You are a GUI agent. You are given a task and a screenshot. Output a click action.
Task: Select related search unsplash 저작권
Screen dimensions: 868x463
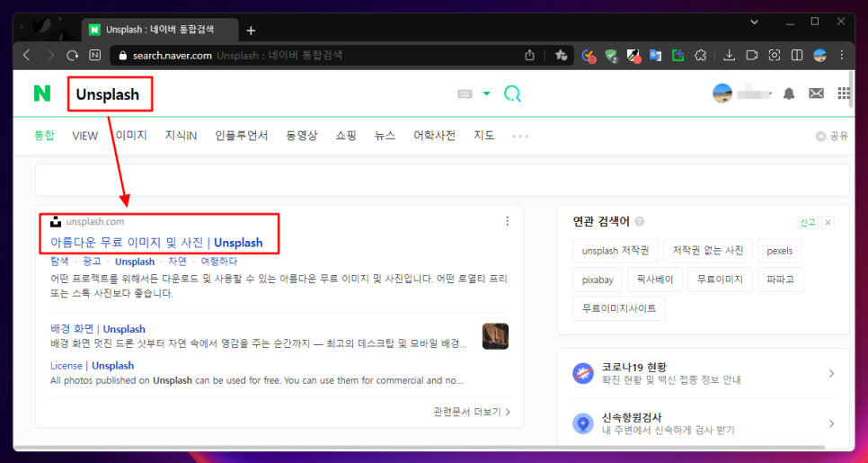click(x=615, y=251)
